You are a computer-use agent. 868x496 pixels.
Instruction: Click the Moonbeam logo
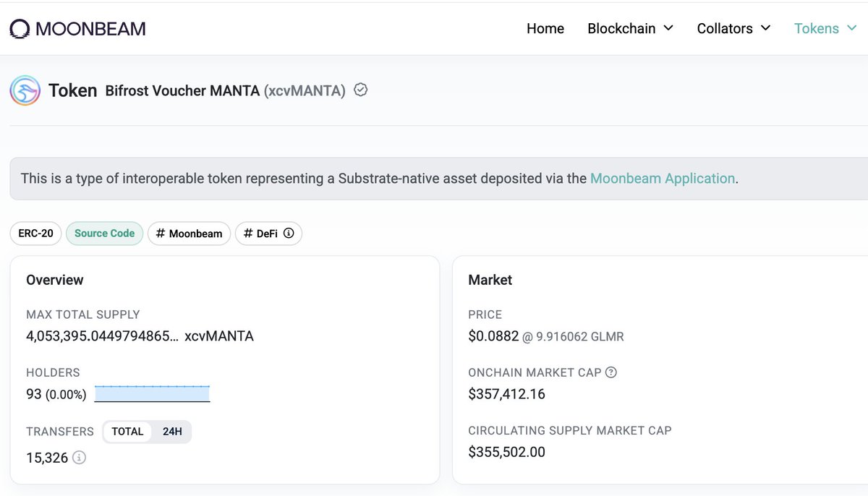(x=77, y=29)
